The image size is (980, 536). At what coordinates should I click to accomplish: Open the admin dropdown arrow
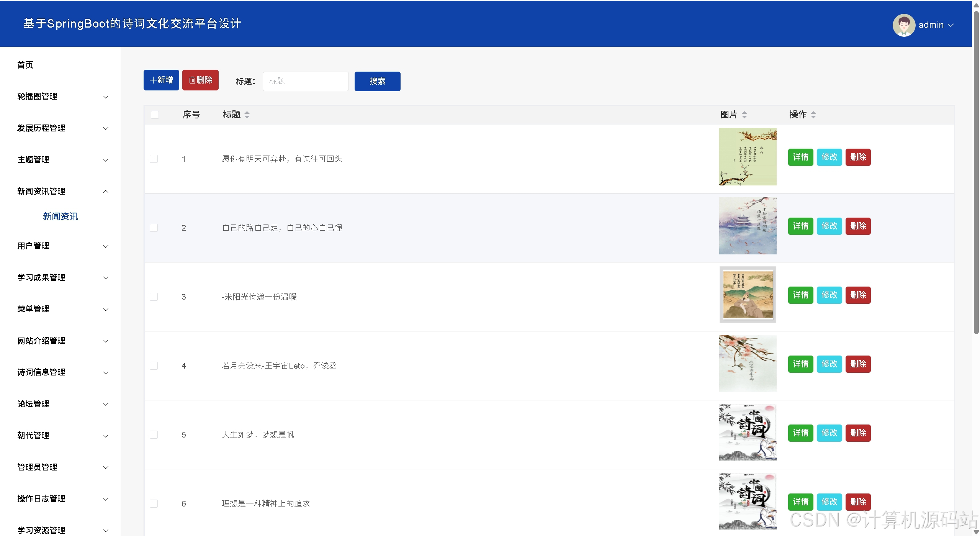951,25
